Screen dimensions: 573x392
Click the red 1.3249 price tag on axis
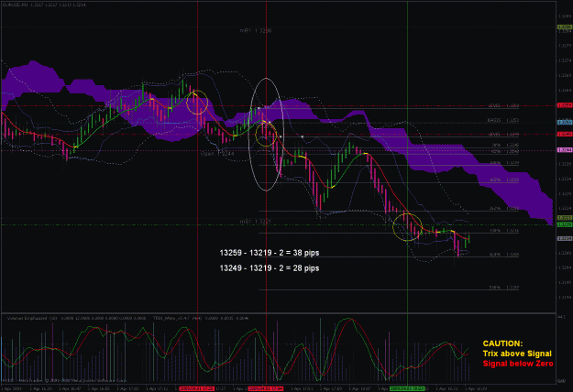[x=565, y=135]
